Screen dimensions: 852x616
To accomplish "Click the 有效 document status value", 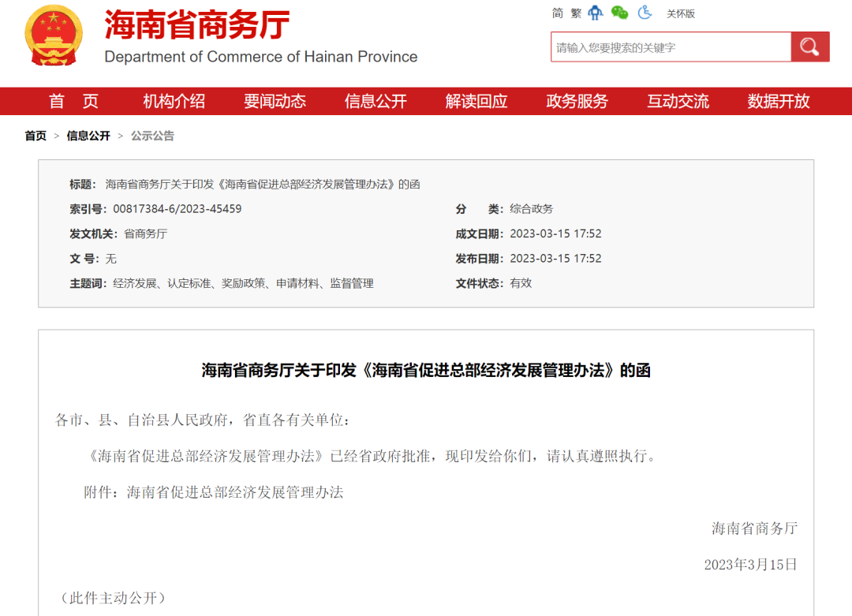I will coord(521,283).
